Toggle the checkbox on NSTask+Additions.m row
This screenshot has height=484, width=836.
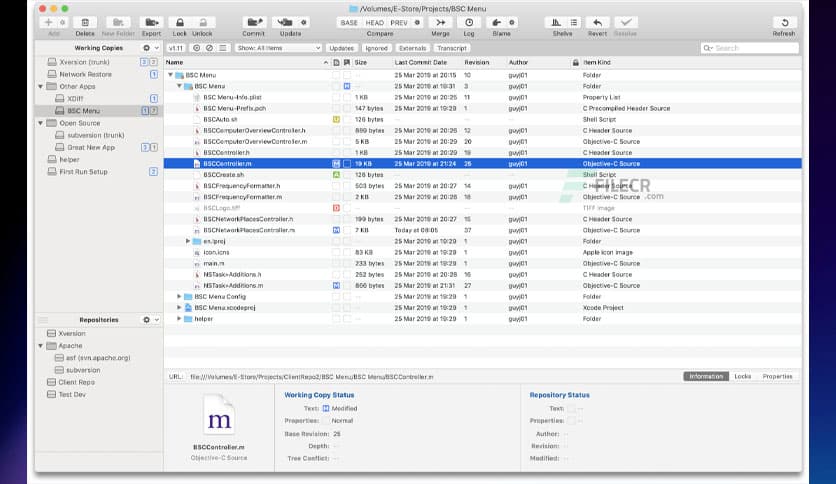point(347,285)
